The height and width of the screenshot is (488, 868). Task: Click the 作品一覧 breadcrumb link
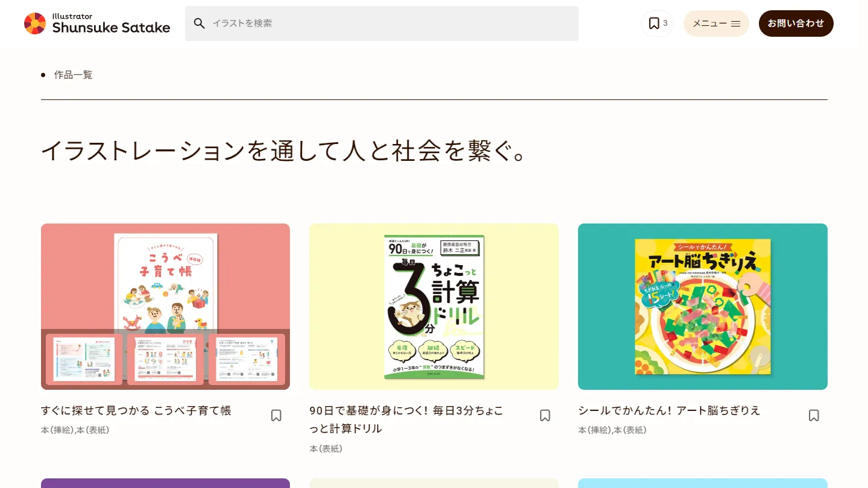point(74,75)
